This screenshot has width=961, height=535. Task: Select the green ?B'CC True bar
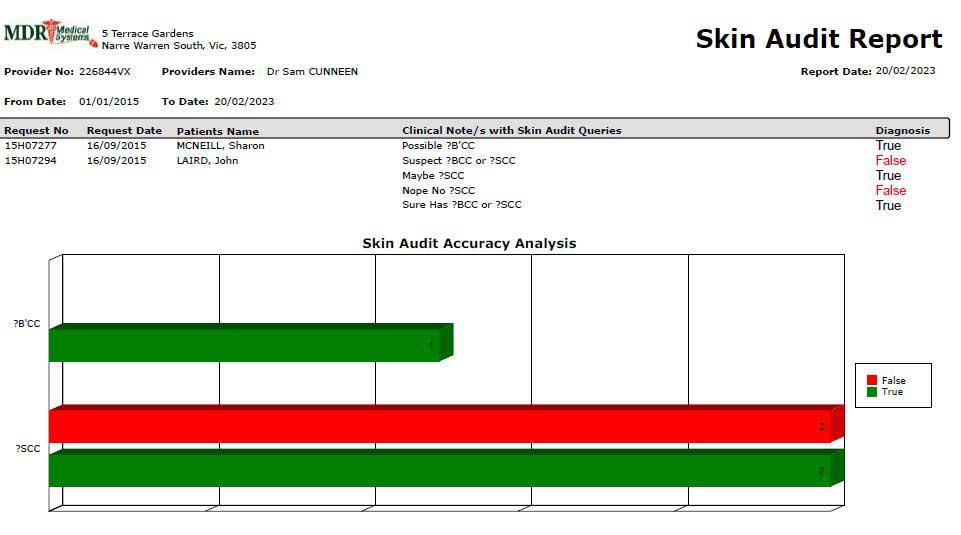coord(251,343)
